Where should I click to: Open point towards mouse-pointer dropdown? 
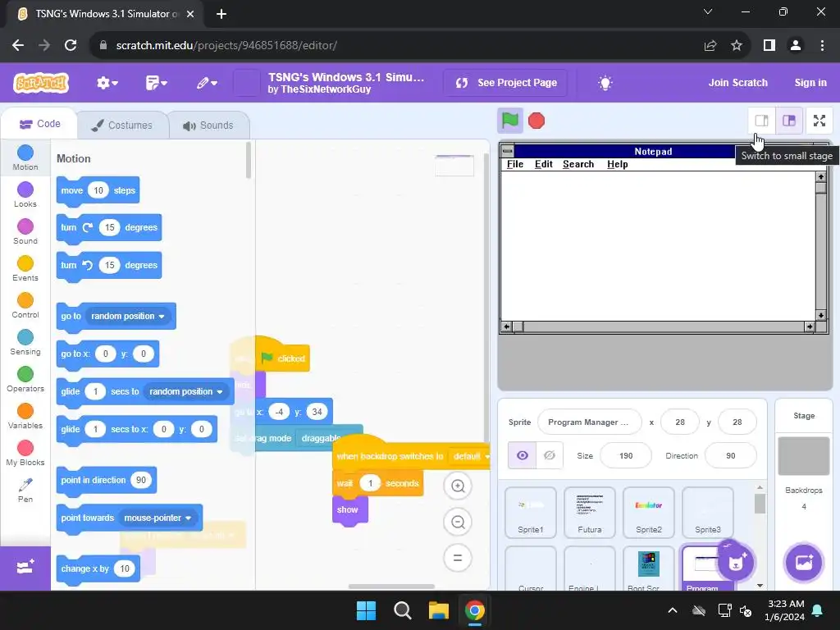[x=157, y=518]
